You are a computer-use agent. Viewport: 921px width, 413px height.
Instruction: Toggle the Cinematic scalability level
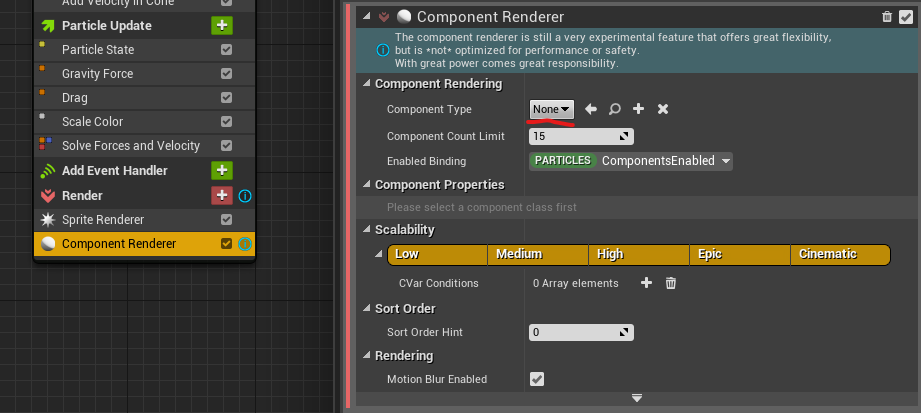pyautogui.click(x=841, y=254)
